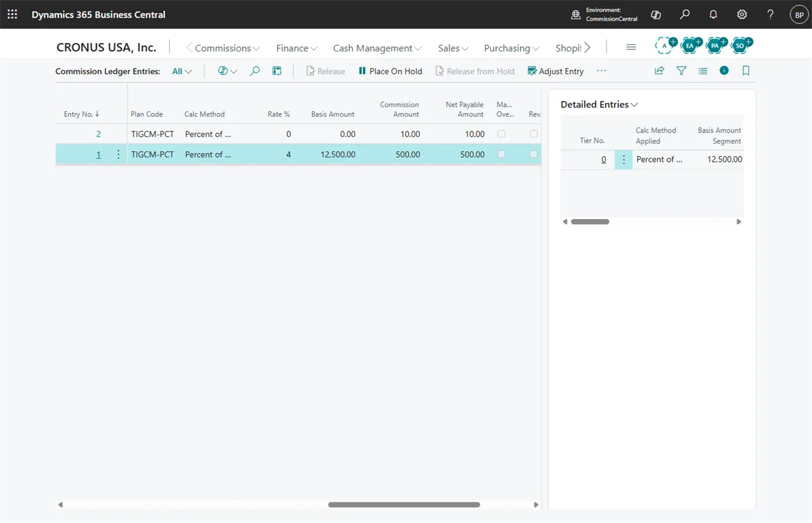Search the list with toolbar magnifier
This screenshot has width=812, height=523.
click(x=254, y=71)
